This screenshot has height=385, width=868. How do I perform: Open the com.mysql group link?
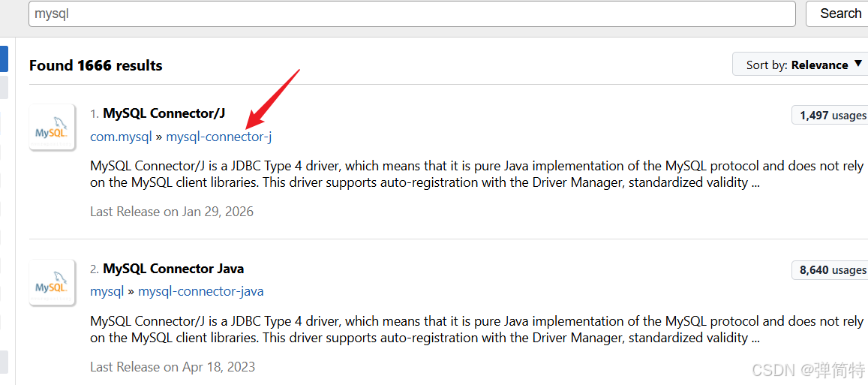(121, 137)
